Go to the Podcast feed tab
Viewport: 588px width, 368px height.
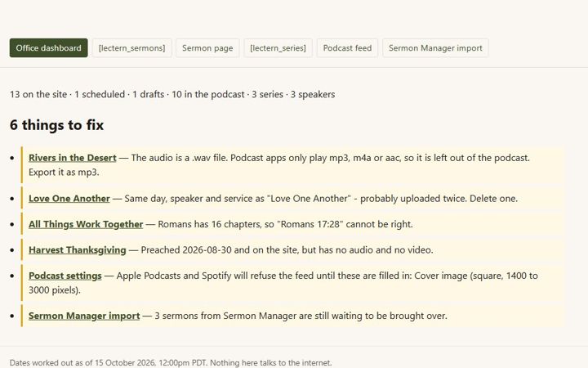(x=347, y=48)
